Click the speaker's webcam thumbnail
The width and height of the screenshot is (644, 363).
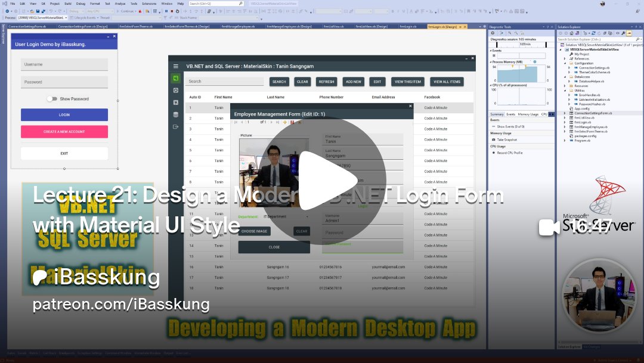[x=599, y=296]
